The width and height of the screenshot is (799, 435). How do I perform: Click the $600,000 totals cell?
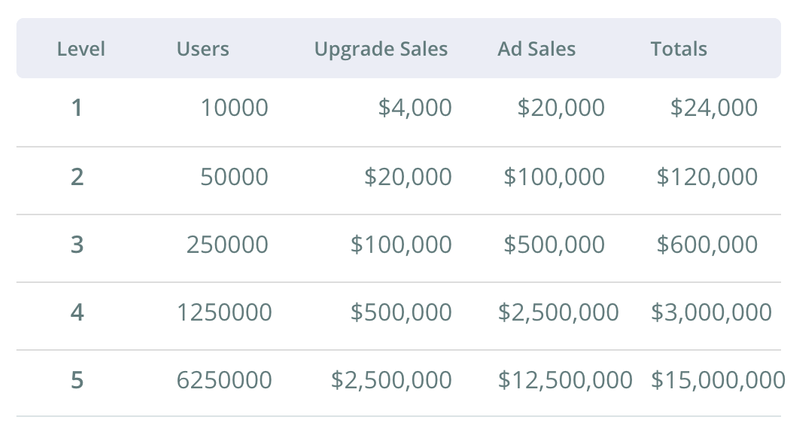pos(707,244)
